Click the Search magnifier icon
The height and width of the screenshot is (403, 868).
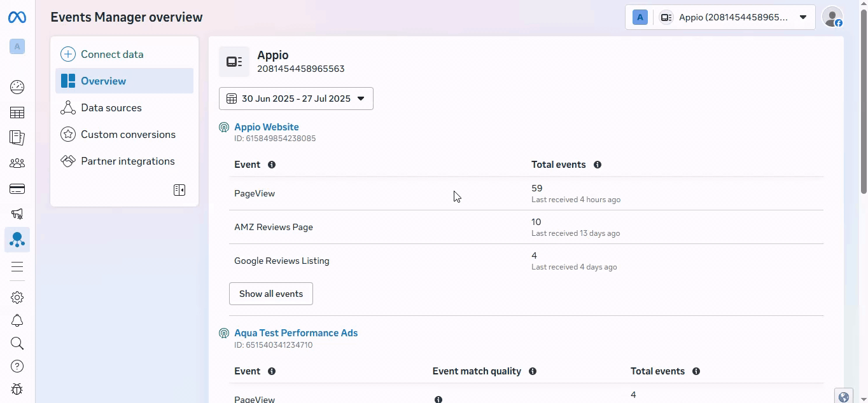[x=17, y=344]
